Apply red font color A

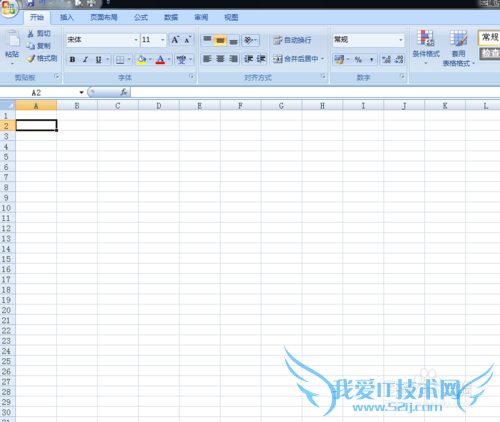[x=160, y=60]
